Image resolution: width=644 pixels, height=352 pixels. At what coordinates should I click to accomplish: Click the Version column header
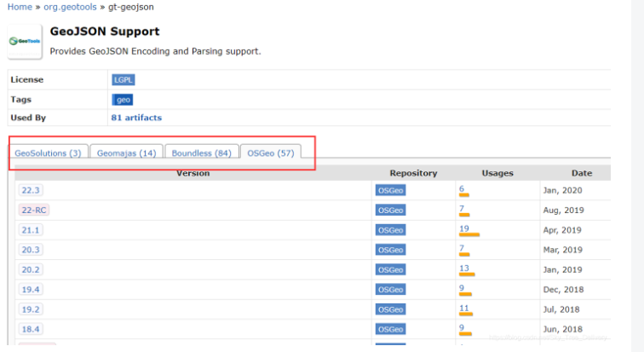pos(193,173)
